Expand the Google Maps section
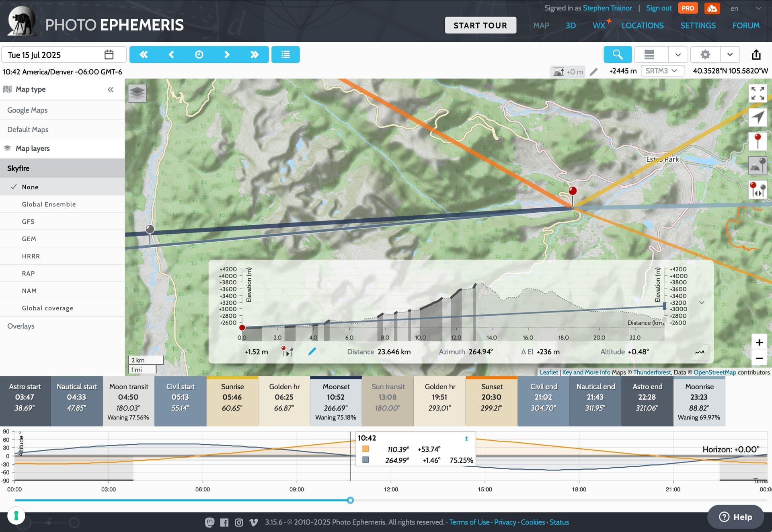 pyautogui.click(x=62, y=110)
